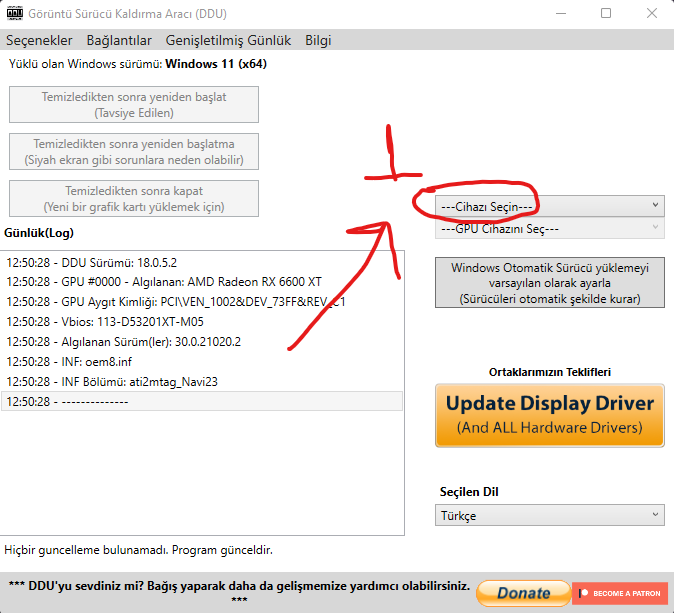Open the Genişletilmiş Günlük menu
The height and width of the screenshot is (613, 674).
(228, 40)
